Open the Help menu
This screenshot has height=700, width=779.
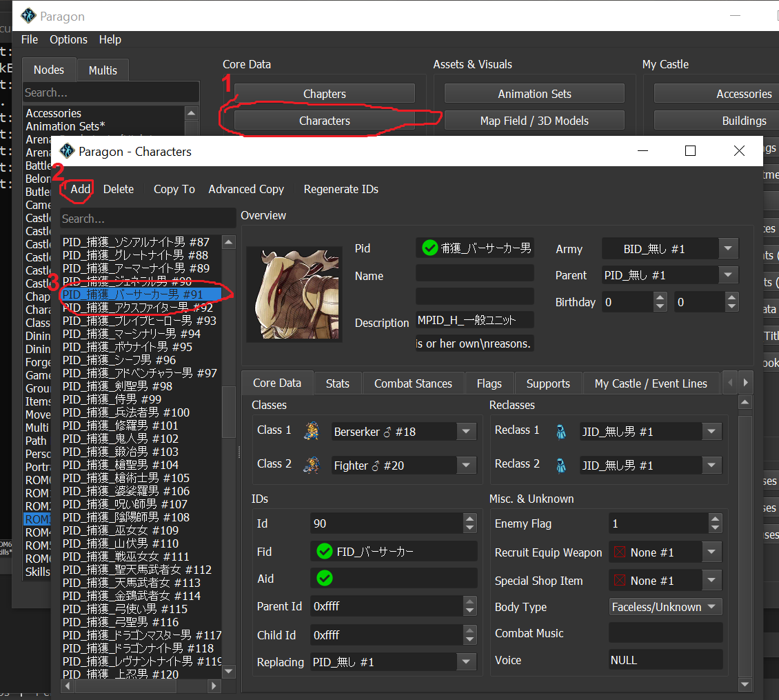[110, 39]
